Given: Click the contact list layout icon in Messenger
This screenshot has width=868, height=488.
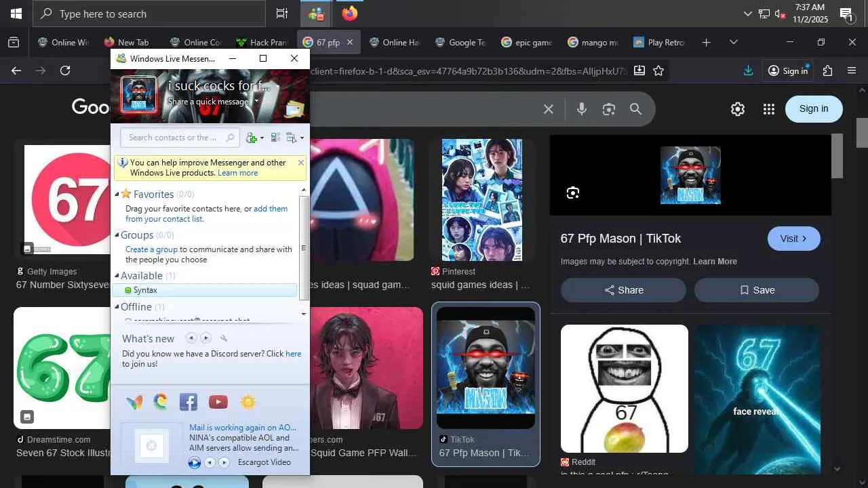Looking at the screenshot, I should [276, 138].
